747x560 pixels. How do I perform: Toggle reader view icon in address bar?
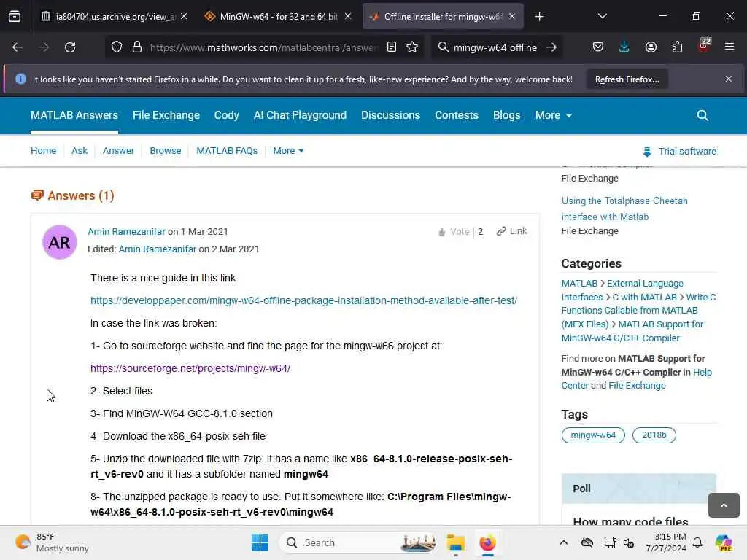392,47
